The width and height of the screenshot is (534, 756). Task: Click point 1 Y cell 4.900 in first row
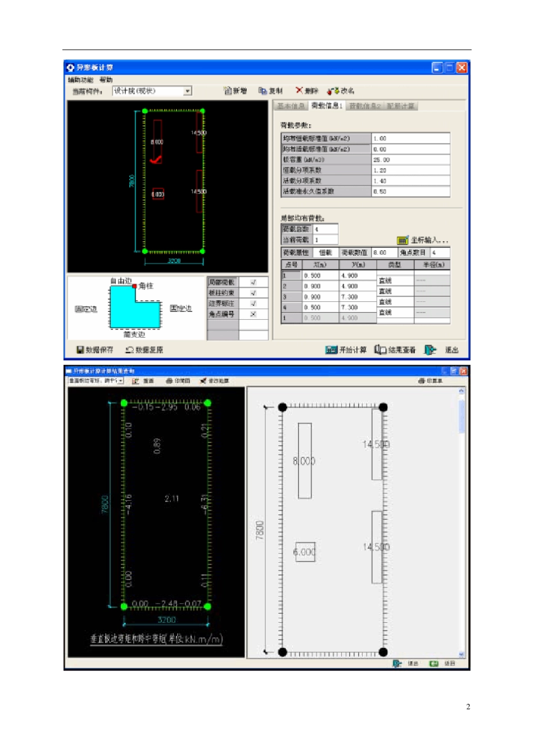coord(358,275)
